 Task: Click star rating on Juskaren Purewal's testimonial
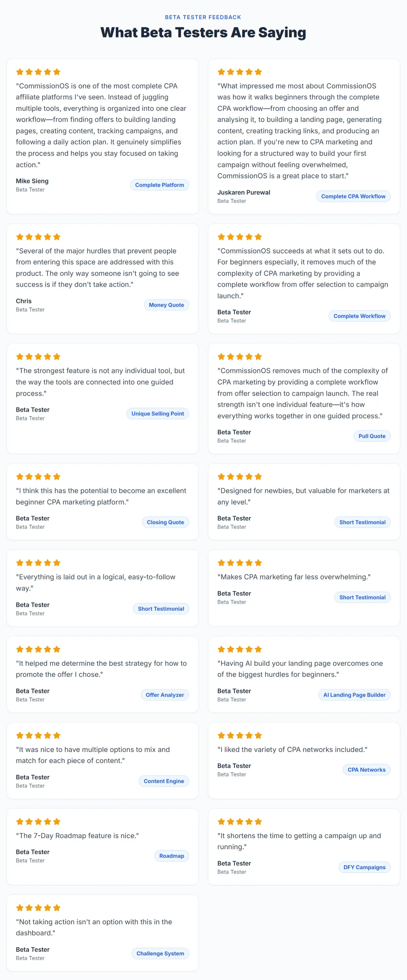[240, 72]
